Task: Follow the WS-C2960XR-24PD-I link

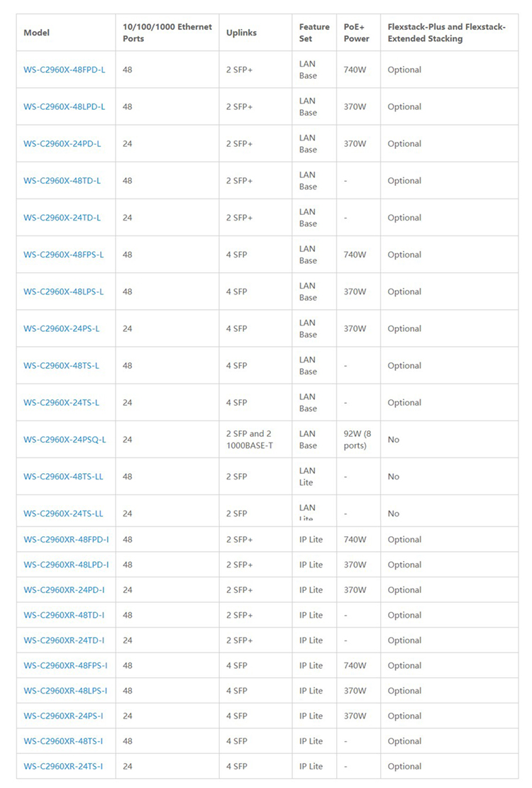Action: point(65,590)
